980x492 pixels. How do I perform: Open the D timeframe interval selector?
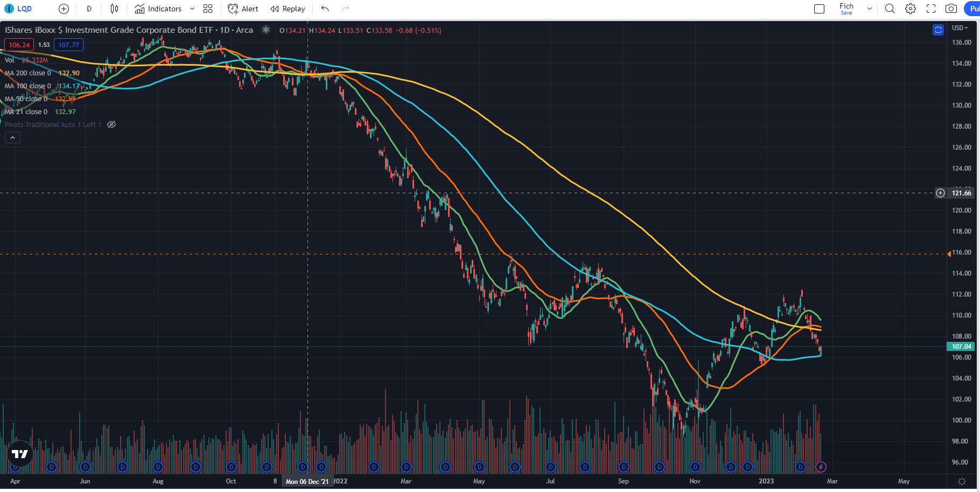coord(89,9)
